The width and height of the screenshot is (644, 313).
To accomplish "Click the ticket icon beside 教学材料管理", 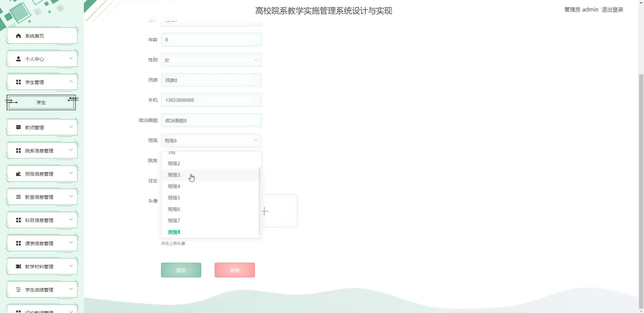I will click(18, 266).
